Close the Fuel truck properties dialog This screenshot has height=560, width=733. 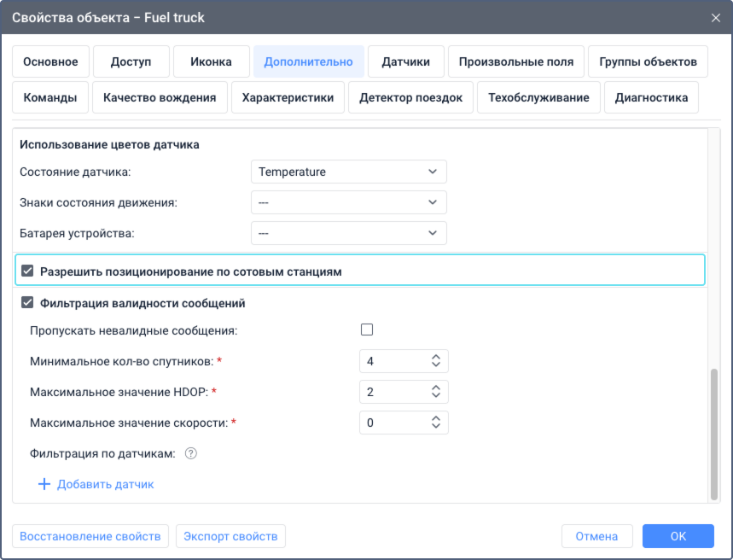pos(715,17)
